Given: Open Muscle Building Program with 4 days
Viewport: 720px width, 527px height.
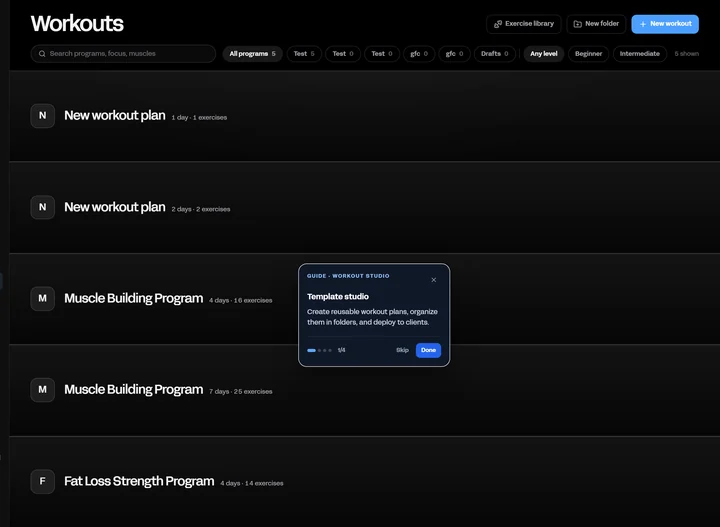Looking at the screenshot, I should point(134,298).
